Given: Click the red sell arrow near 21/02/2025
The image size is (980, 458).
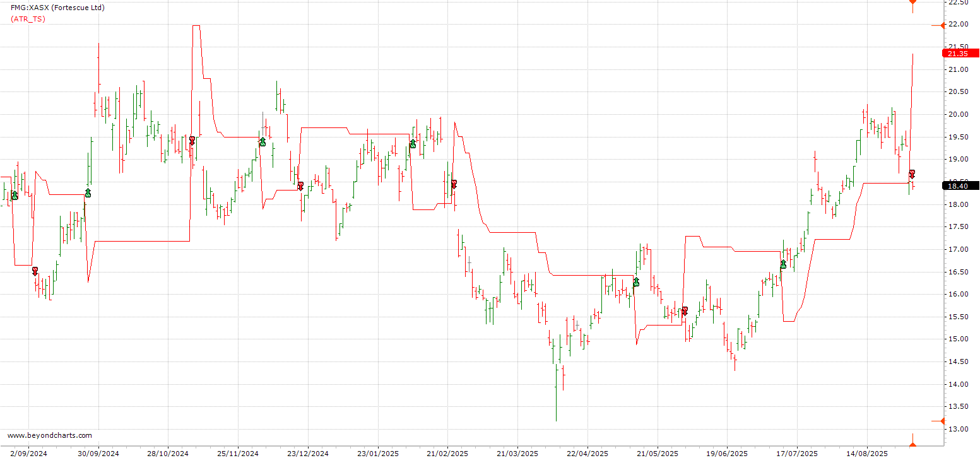Looking at the screenshot, I should coord(454,184).
